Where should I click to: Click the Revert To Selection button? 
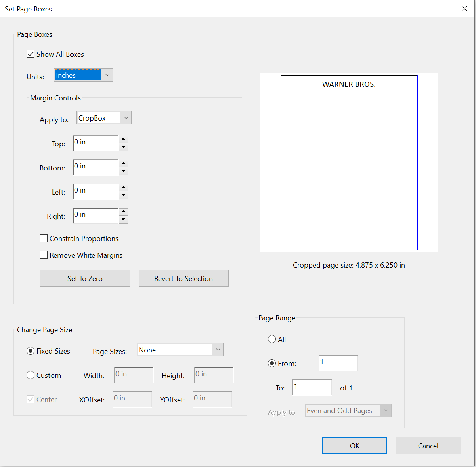(184, 278)
